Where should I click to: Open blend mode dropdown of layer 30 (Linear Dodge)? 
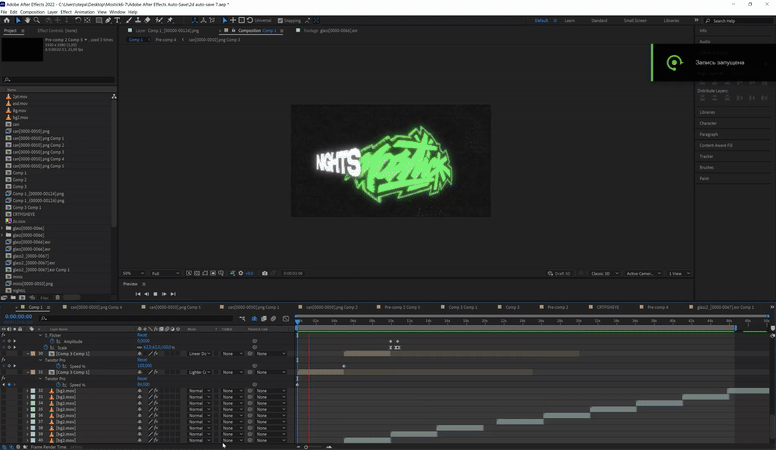pyautogui.click(x=199, y=354)
